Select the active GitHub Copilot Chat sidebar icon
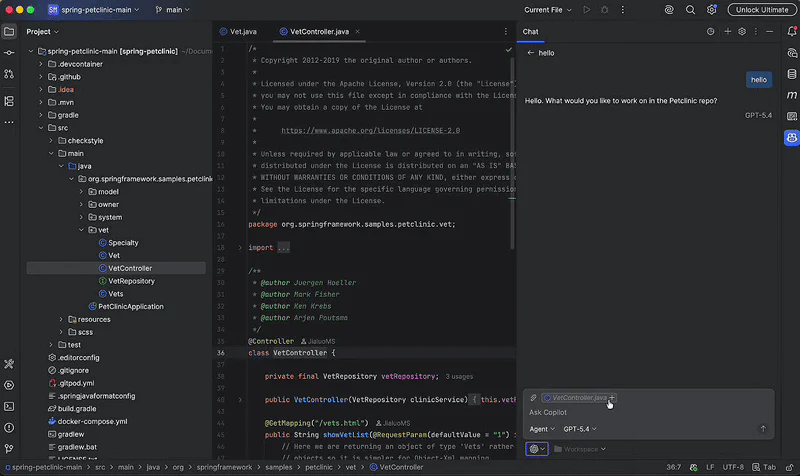This screenshot has height=476, width=800. coord(791,138)
